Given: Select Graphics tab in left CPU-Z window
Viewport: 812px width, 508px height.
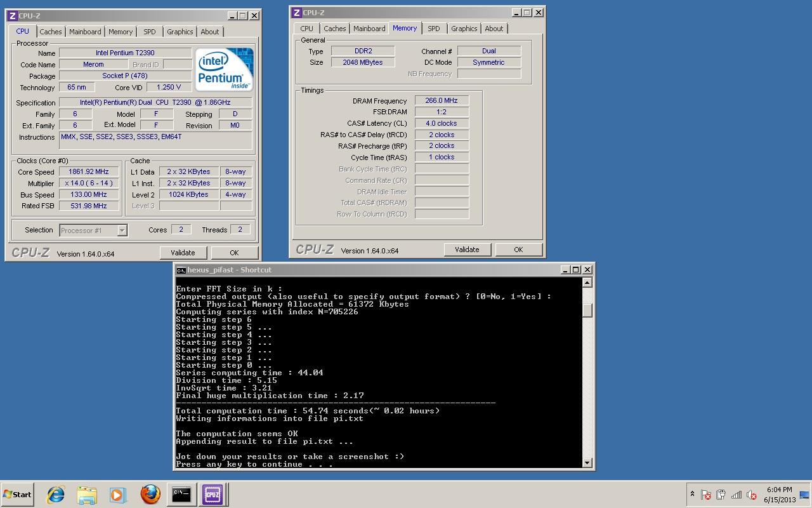Looking at the screenshot, I should pos(180,32).
